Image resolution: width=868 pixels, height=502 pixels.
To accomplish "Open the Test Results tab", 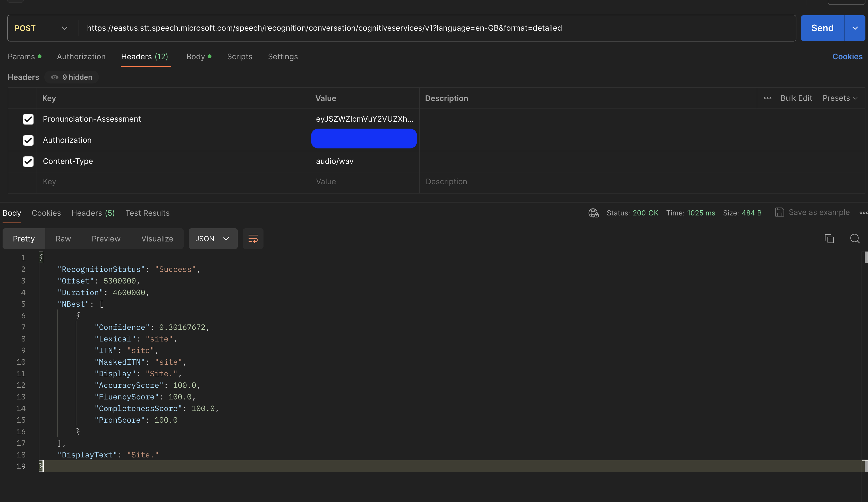I will (x=147, y=213).
